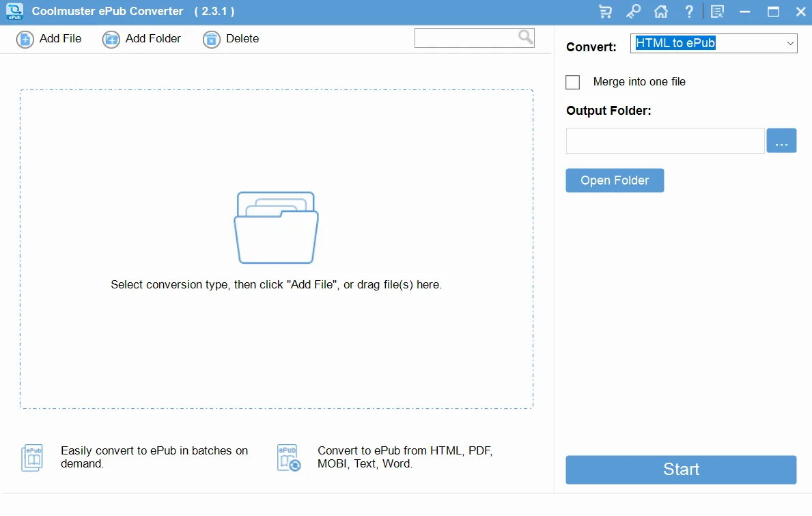The height and width of the screenshot is (516, 812).
Task: Select the HTML to ePub combo box text
Action: click(675, 43)
